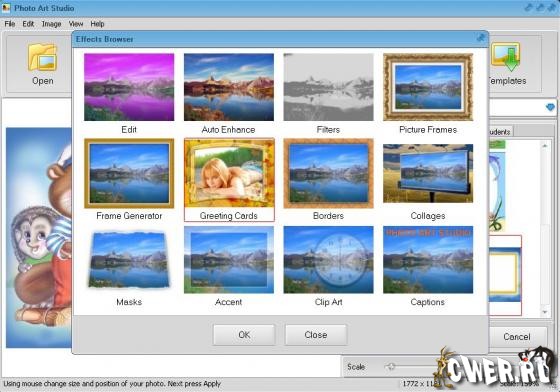Click OK in Effects Browser

[x=244, y=335]
